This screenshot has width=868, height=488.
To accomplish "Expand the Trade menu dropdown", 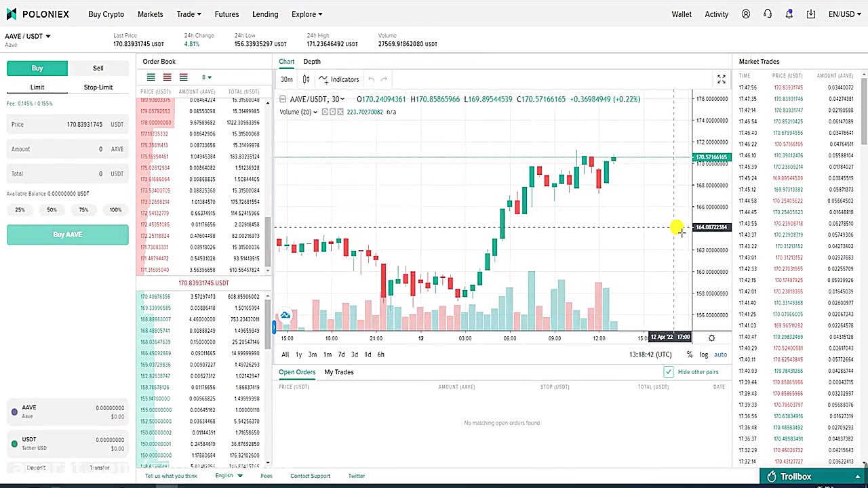I will pyautogui.click(x=189, y=14).
